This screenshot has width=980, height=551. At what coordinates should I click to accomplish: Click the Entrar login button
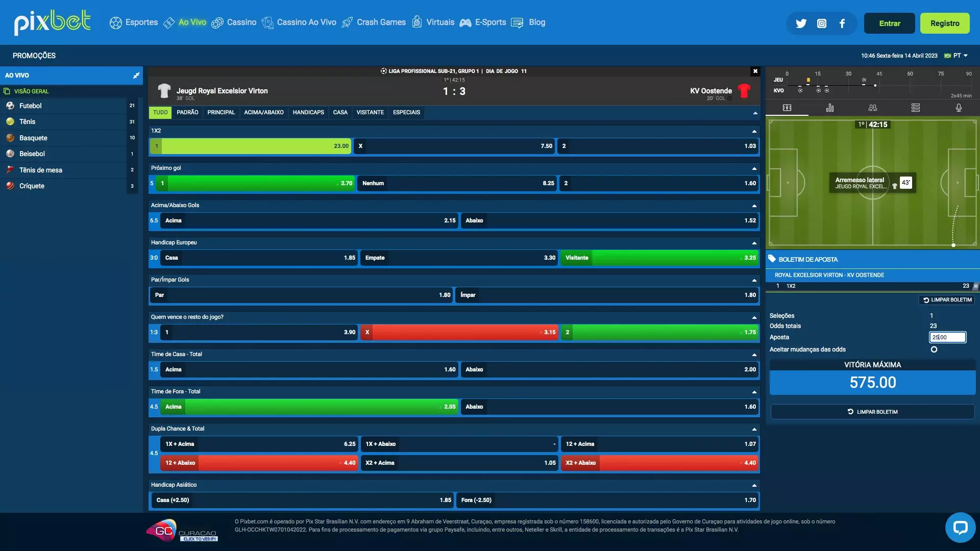(889, 23)
